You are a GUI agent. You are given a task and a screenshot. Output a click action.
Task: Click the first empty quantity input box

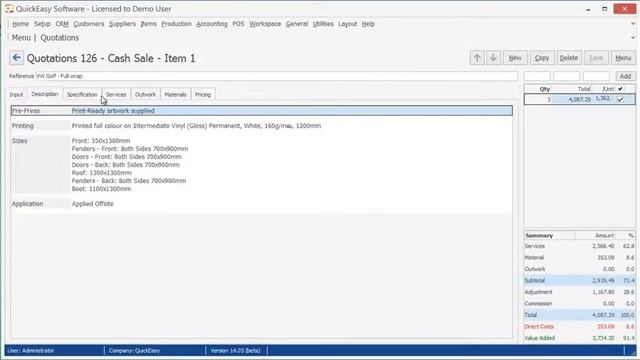pos(537,76)
